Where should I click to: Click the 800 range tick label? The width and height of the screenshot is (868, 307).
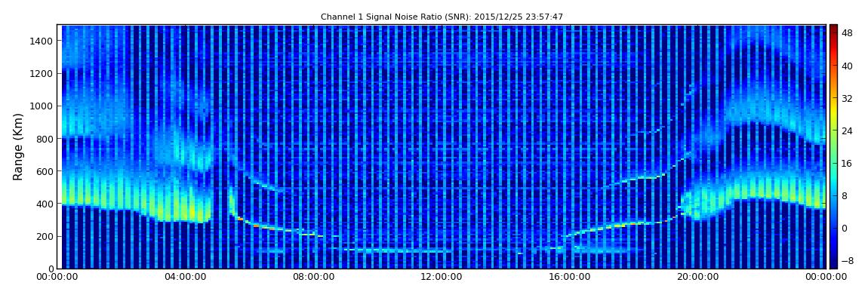(45, 139)
